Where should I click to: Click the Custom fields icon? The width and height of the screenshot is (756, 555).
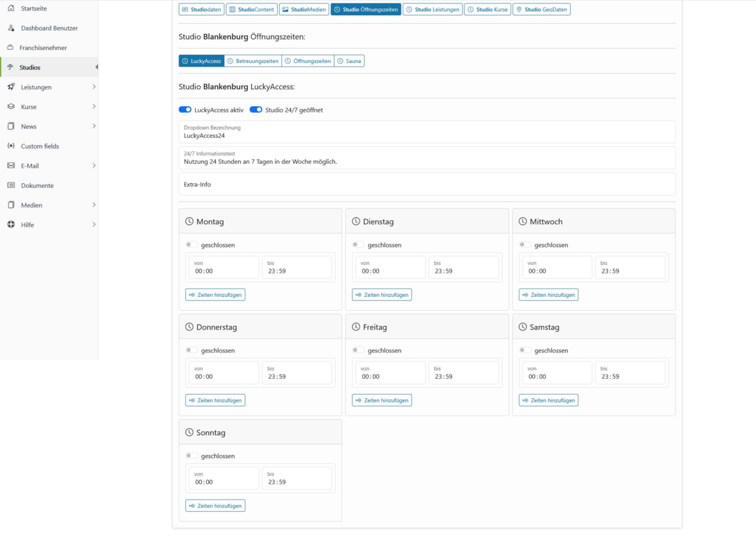point(11,146)
